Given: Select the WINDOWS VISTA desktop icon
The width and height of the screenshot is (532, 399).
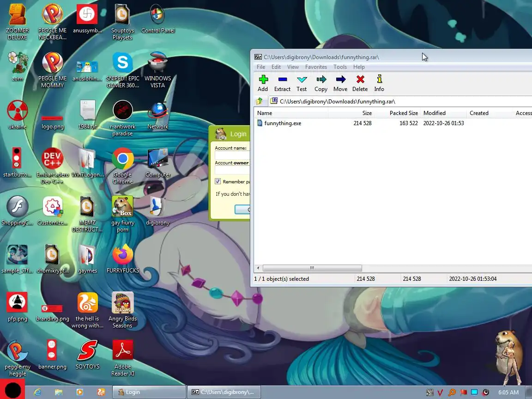Looking at the screenshot, I should coord(158,70).
